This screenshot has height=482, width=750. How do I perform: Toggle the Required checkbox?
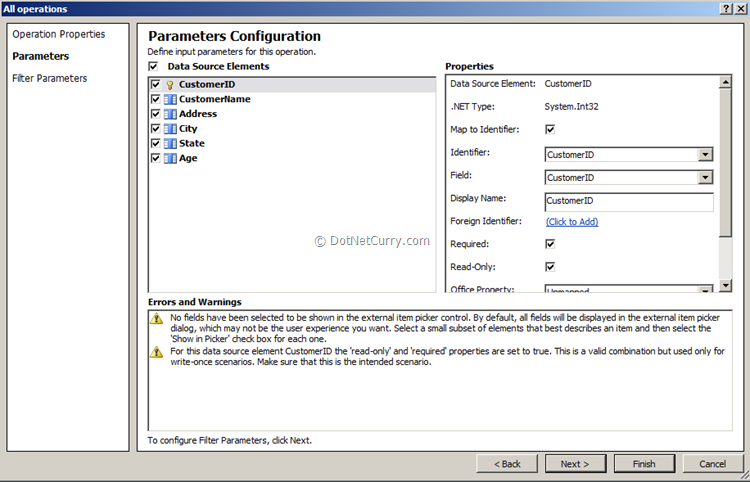click(550, 244)
